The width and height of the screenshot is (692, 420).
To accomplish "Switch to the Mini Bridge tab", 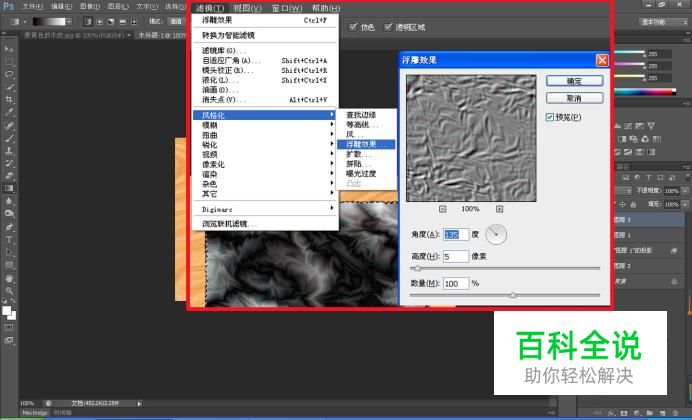I will click(x=35, y=413).
